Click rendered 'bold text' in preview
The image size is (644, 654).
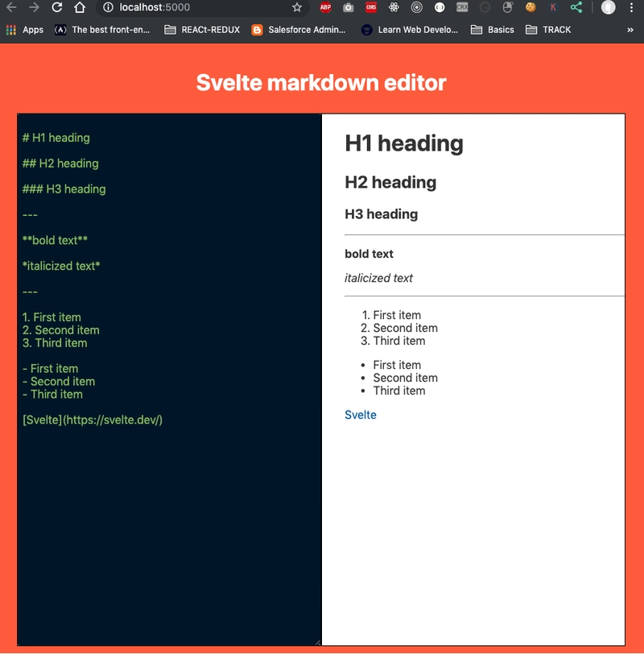click(x=369, y=254)
